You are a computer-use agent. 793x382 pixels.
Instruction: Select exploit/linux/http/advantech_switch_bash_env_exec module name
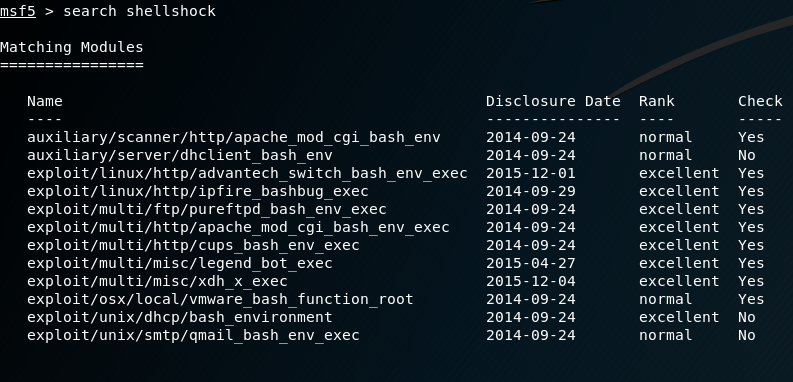[247, 173]
